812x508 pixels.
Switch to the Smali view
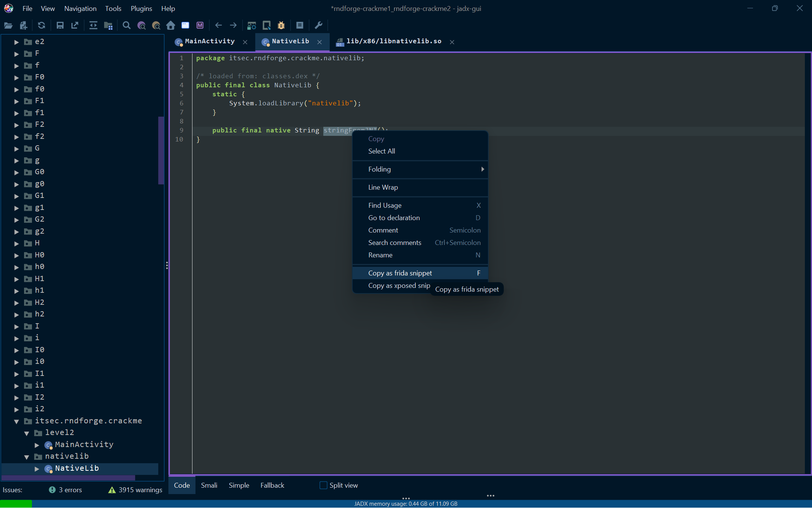point(209,485)
